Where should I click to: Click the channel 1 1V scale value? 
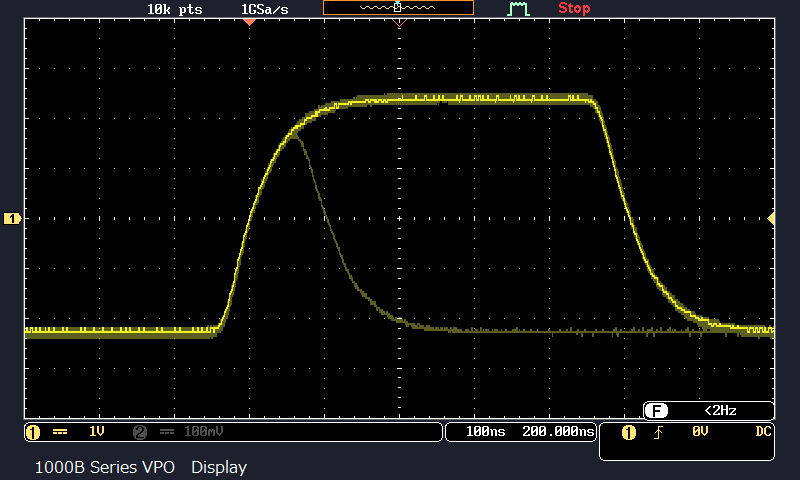96,432
